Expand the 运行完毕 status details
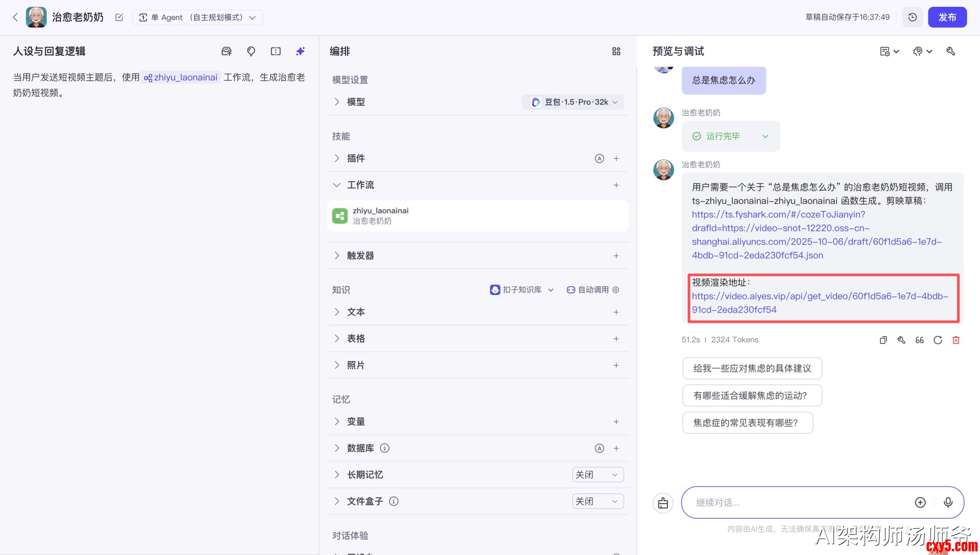 tap(765, 136)
